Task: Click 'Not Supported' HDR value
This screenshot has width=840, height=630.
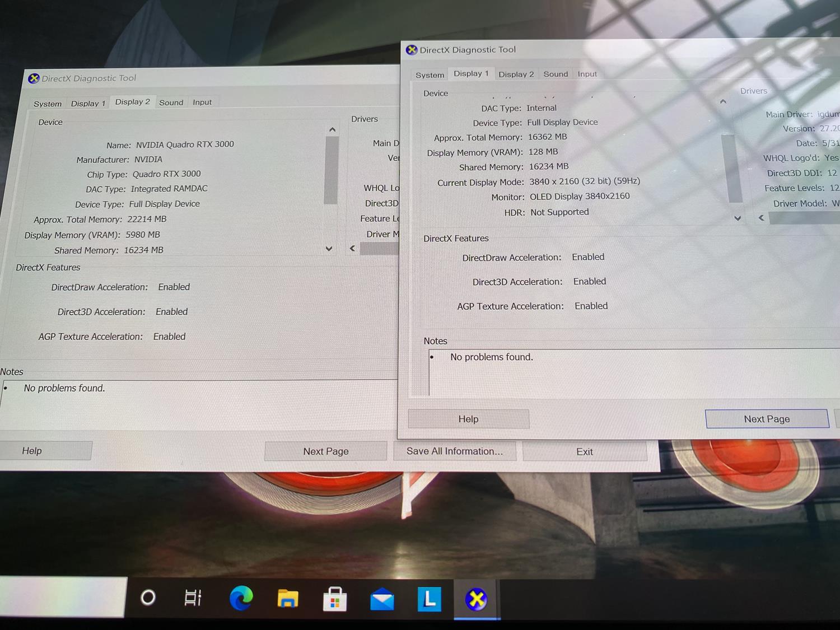Action: [x=559, y=212]
